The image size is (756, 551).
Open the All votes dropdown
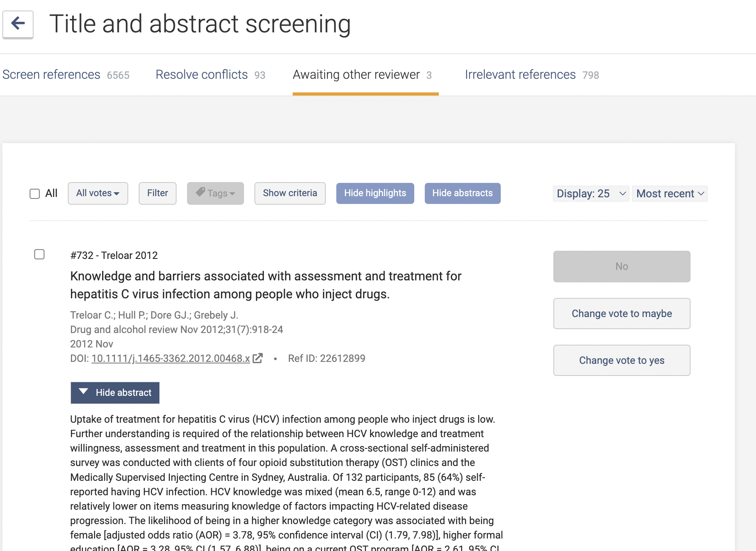(x=98, y=193)
